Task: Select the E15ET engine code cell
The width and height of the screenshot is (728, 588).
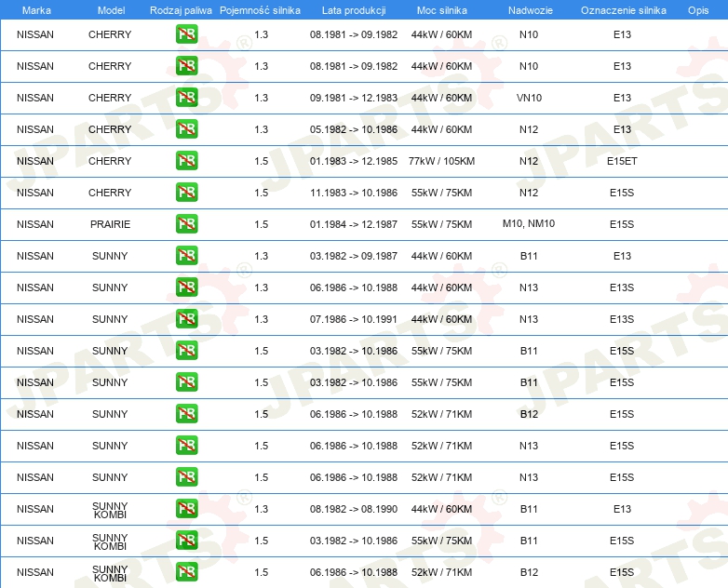Action: click(x=622, y=161)
